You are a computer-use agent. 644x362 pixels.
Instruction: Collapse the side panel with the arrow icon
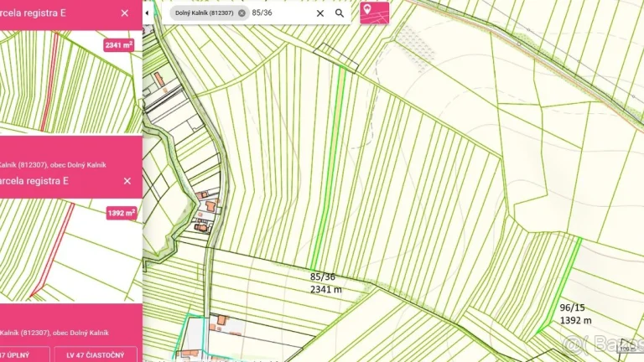(147, 13)
